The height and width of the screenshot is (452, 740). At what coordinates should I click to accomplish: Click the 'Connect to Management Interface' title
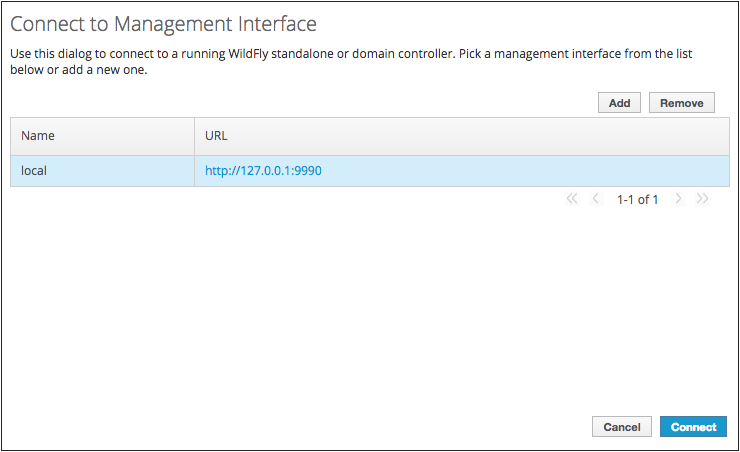point(163,22)
